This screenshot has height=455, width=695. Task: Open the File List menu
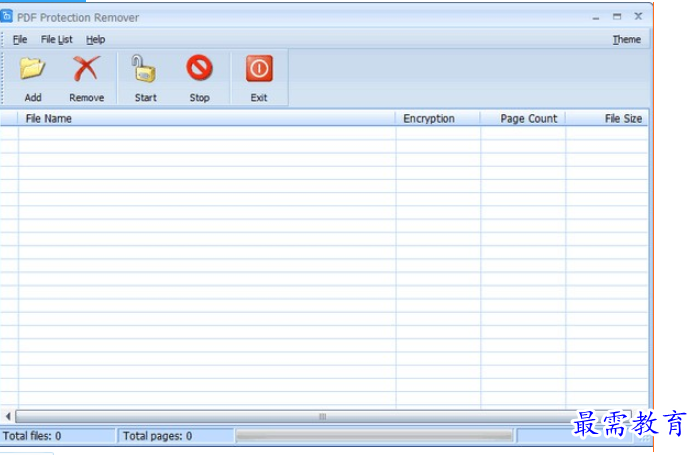[57, 39]
